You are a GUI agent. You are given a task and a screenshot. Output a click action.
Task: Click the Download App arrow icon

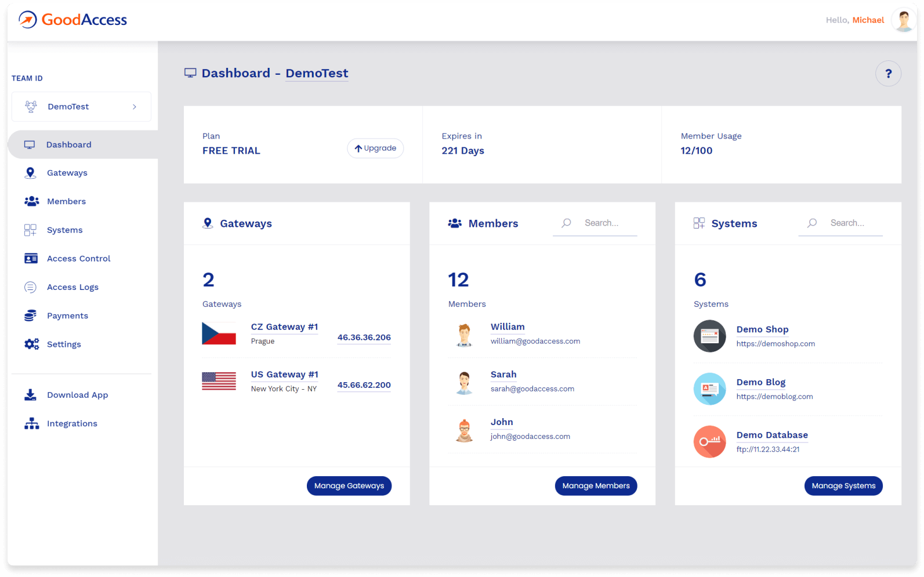pos(30,395)
